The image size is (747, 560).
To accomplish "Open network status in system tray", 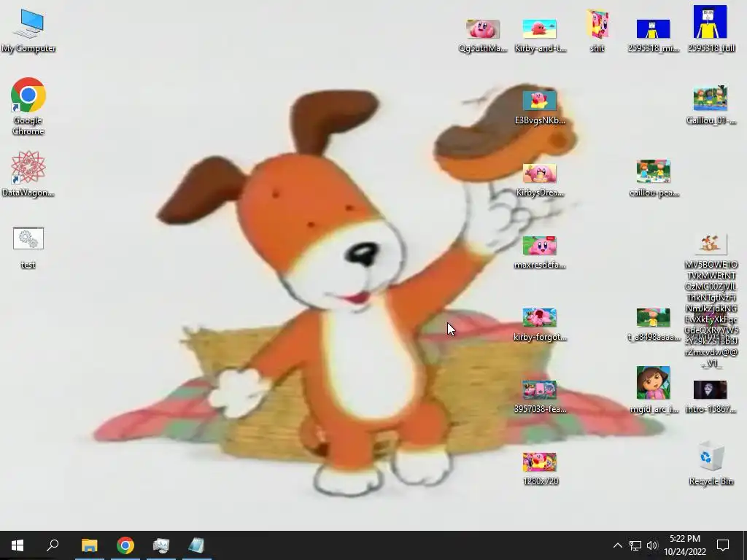I will (x=635, y=545).
